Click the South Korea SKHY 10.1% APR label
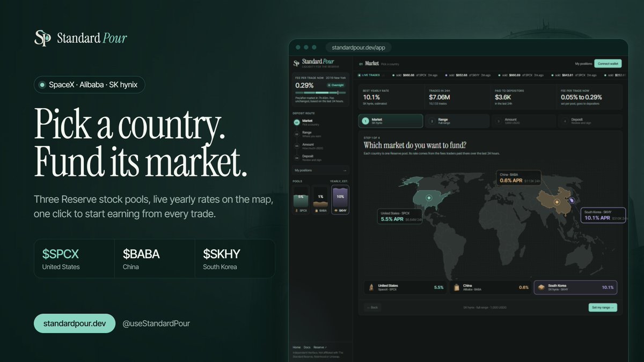 [x=603, y=216]
